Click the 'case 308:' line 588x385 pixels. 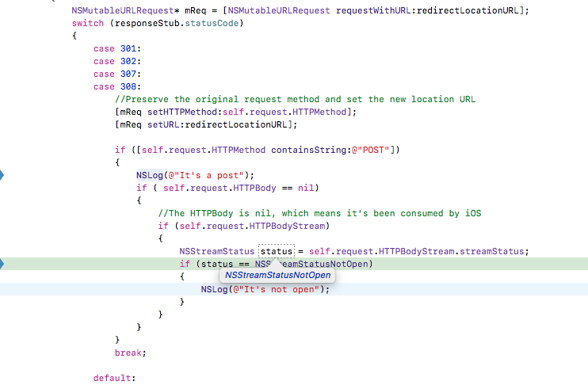point(117,86)
